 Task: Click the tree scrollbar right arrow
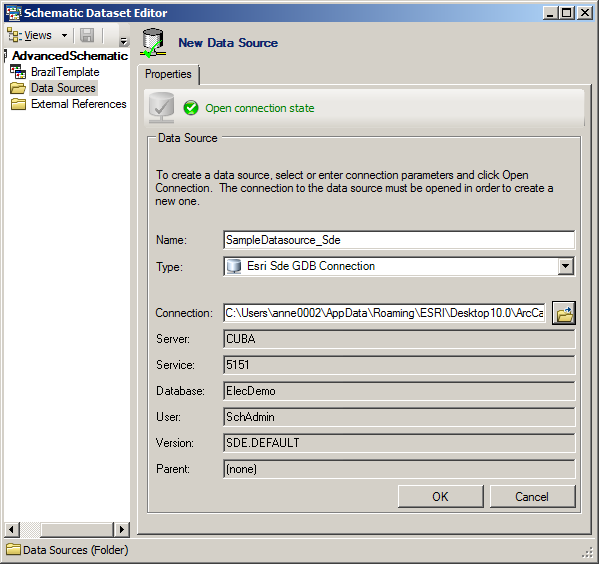[x=121, y=530]
